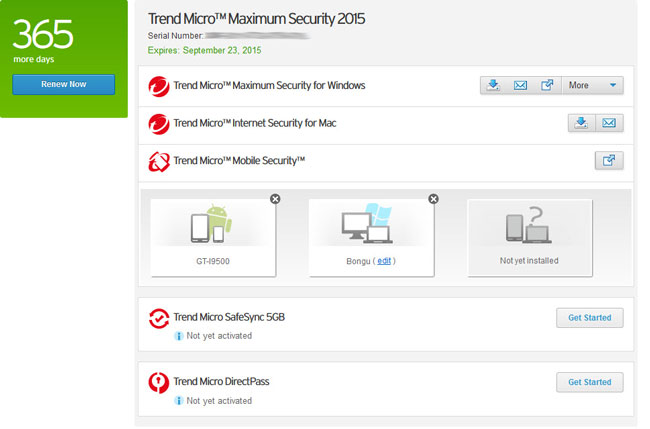The width and height of the screenshot is (650, 429).
Task: Open external link for Maximum Security for Windows
Action: [547, 85]
